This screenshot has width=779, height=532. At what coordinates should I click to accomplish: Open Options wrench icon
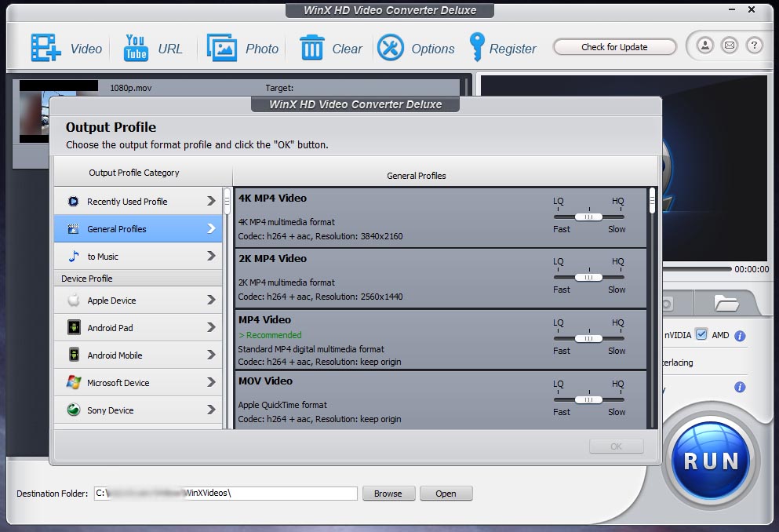click(391, 48)
